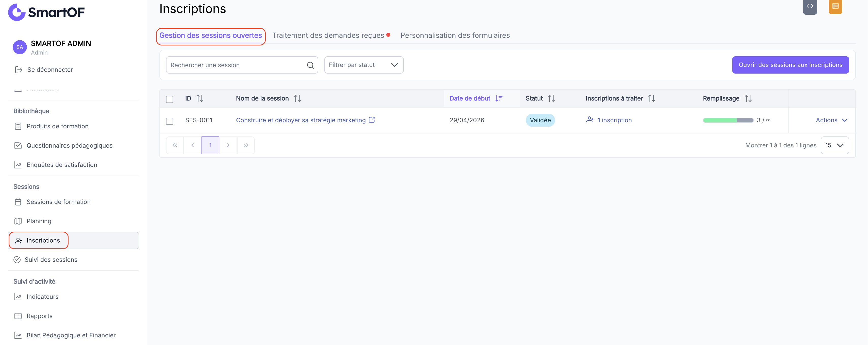Click the 1 inscription link
This screenshot has height=345, width=868.
(x=614, y=120)
